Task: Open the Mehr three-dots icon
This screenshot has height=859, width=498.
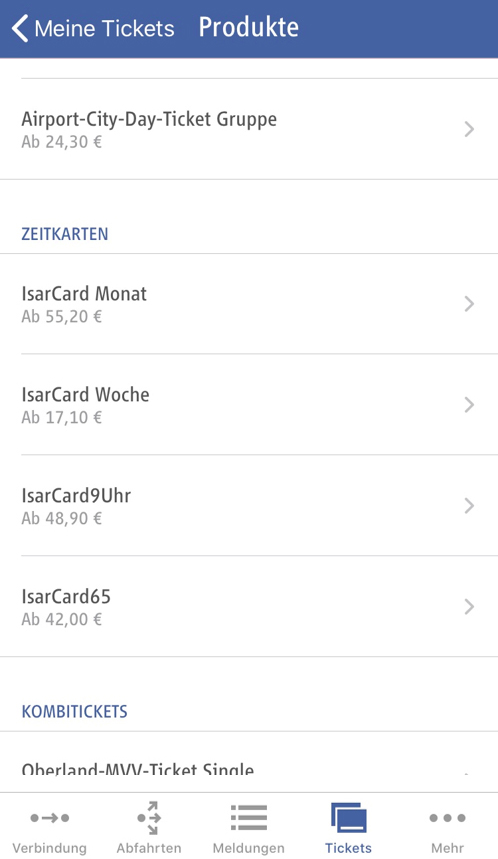Action: [x=448, y=818]
